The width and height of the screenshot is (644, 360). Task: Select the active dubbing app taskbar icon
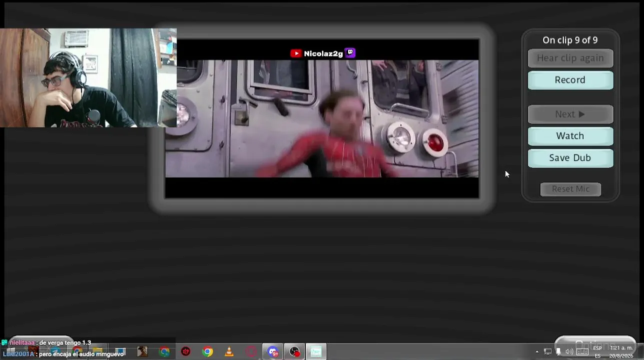pyautogui.click(x=316, y=352)
